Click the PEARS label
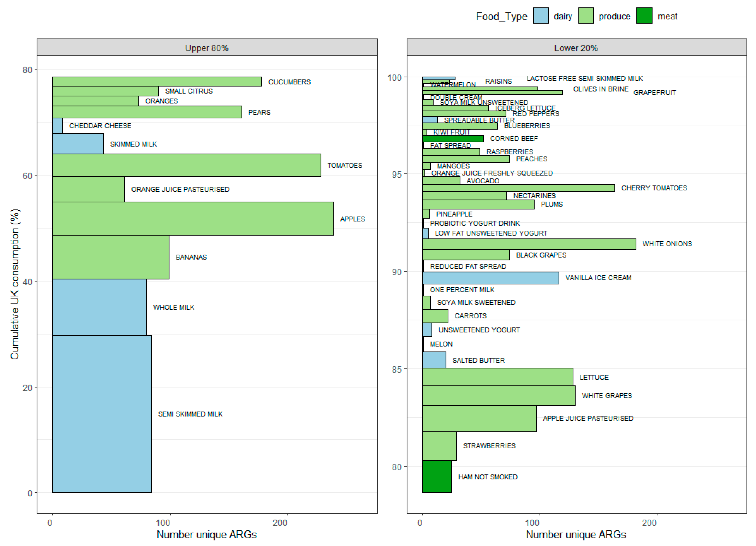Screen dimensions: 756x546 tap(259, 112)
